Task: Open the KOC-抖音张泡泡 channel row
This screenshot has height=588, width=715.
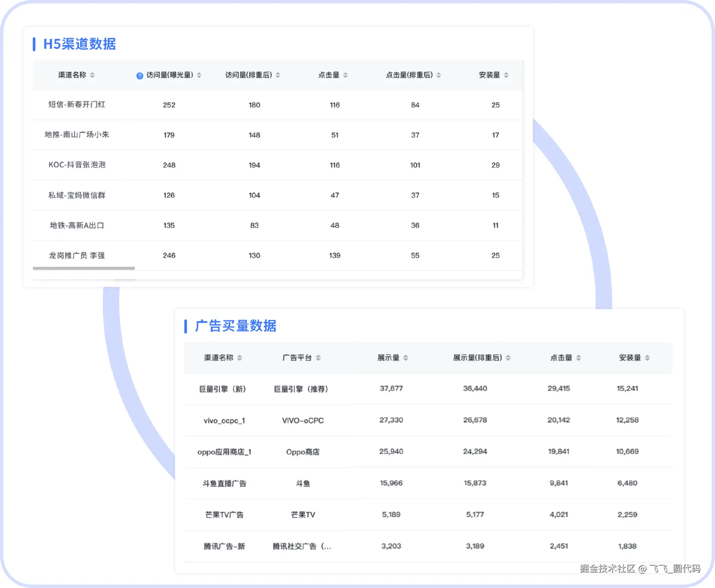Action: click(77, 165)
